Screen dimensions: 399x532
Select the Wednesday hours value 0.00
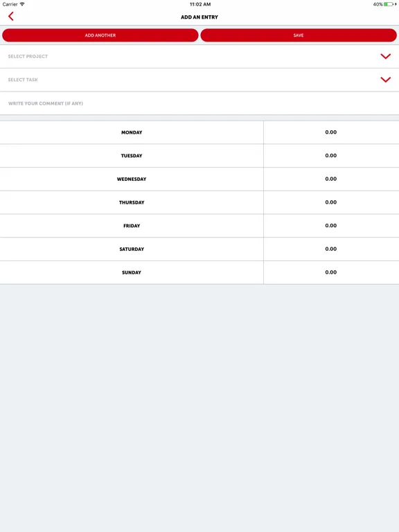pyautogui.click(x=331, y=179)
